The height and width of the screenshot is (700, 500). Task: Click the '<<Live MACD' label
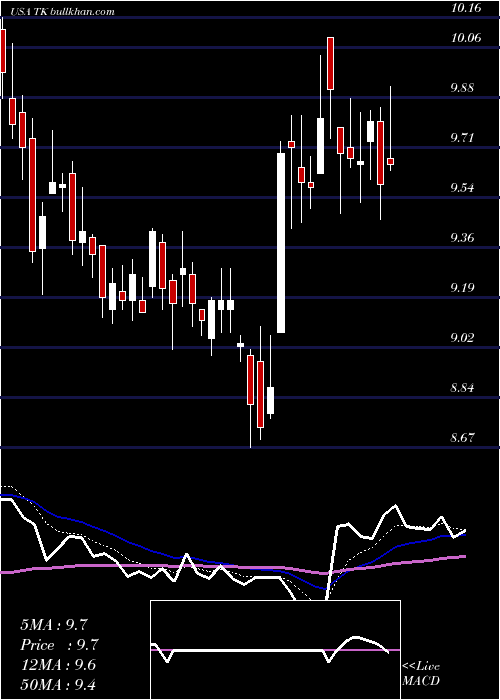click(x=421, y=673)
